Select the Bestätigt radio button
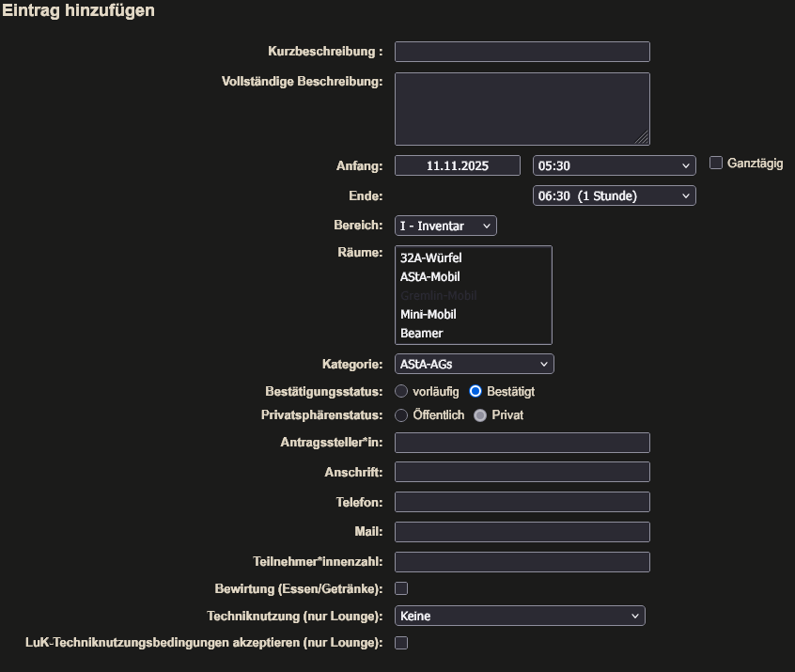795x672 pixels. click(x=475, y=391)
